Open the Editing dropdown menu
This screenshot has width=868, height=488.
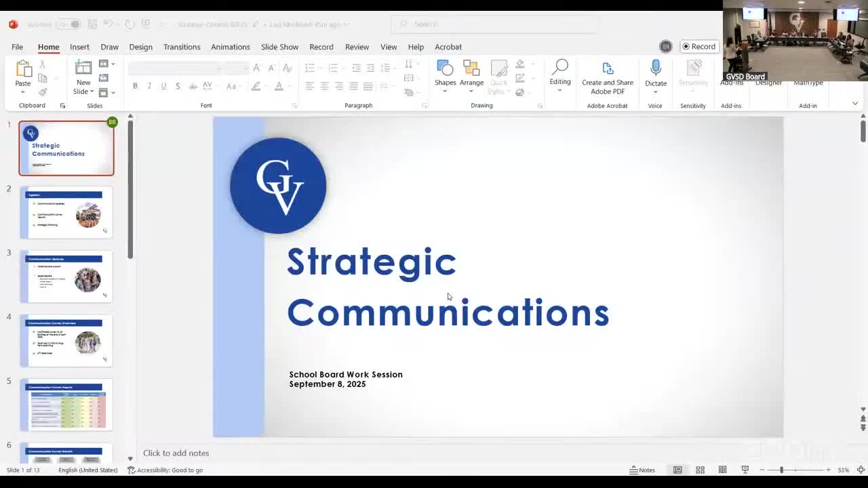pos(559,75)
